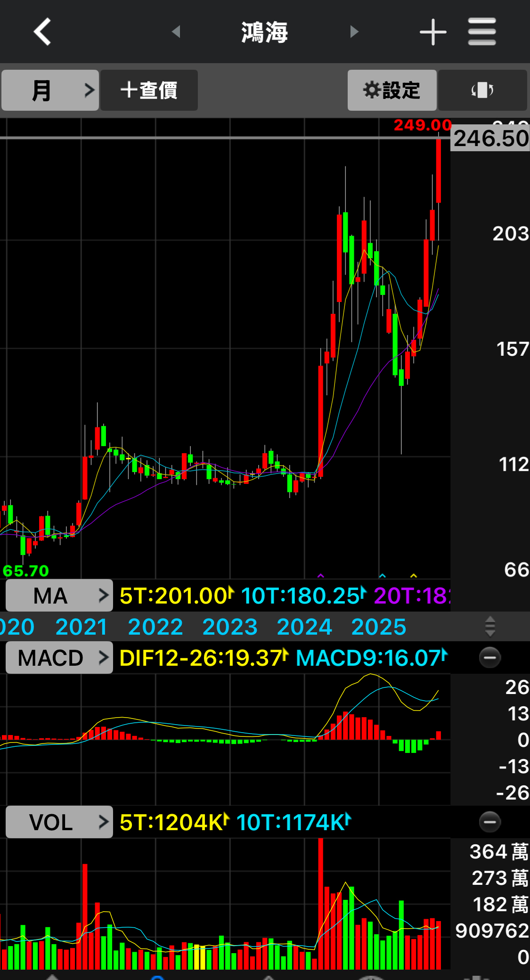530x980 pixels.
Task: Collapse the MACD panel with minus button
Action: (x=490, y=657)
